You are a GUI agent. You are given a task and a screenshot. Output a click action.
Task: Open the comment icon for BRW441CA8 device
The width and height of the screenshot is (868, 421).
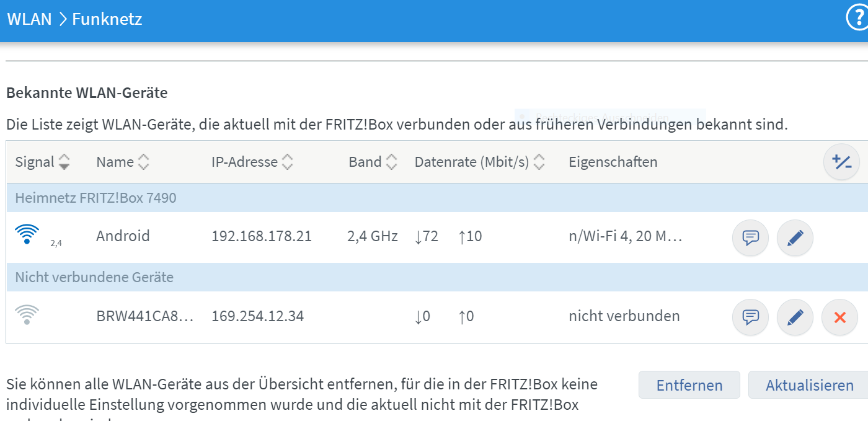click(x=751, y=317)
